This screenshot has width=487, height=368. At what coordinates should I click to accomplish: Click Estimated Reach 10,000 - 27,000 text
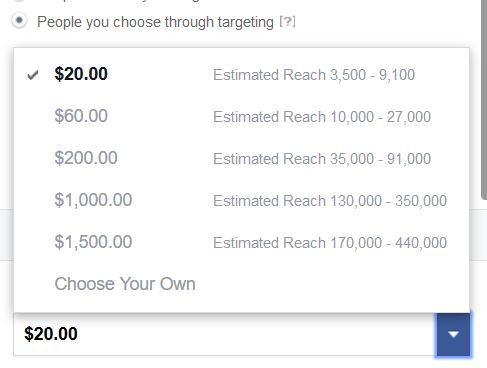[322, 117]
